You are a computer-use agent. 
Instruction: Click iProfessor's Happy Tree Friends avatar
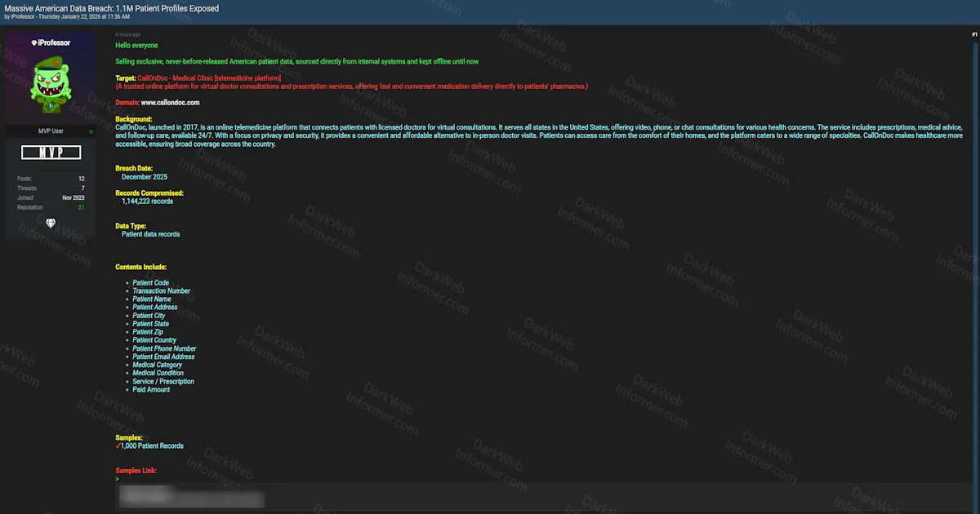tap(49, 82)
